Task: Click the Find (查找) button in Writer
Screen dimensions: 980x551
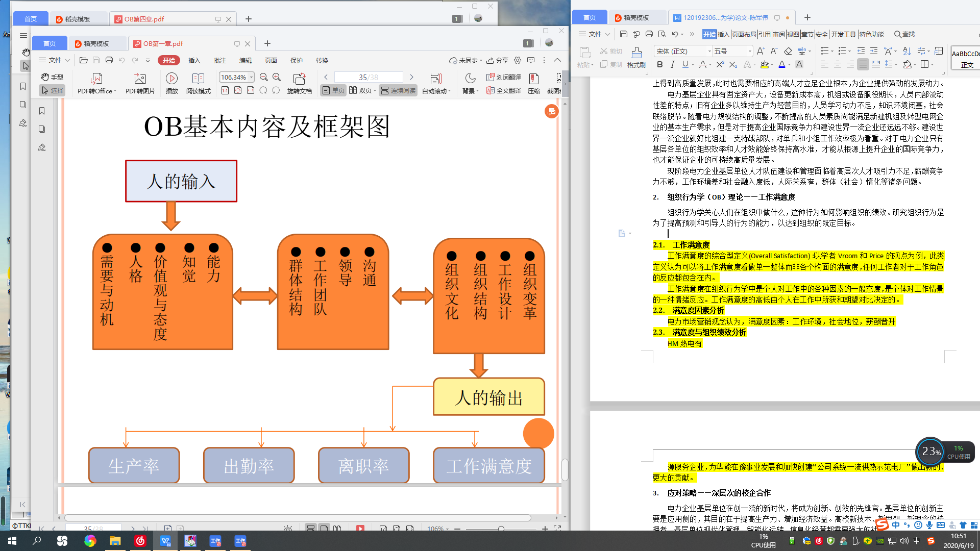Action: point(904,34)
